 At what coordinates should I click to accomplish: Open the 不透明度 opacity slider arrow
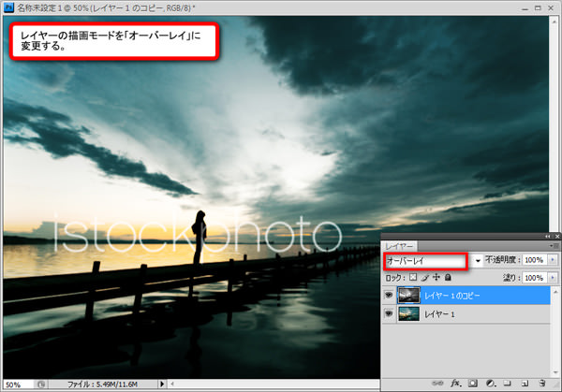(553, 259)
